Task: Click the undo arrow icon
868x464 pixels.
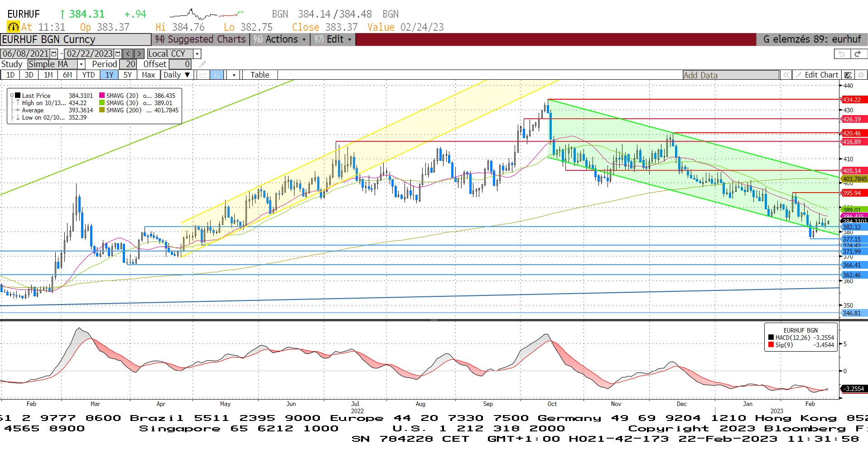Action: point(842,53)
